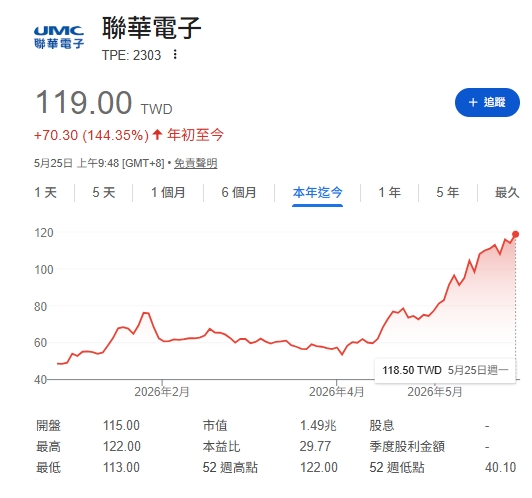The height and width of the screenshot is (498, 532).
Task: Click the 市值 value 1.49兆
Action: coord(318,425)
